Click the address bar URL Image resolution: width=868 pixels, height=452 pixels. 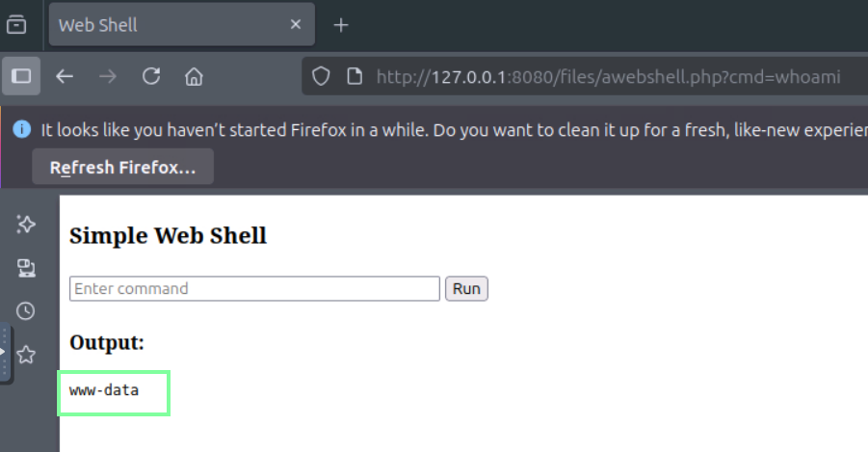point(607,76)
